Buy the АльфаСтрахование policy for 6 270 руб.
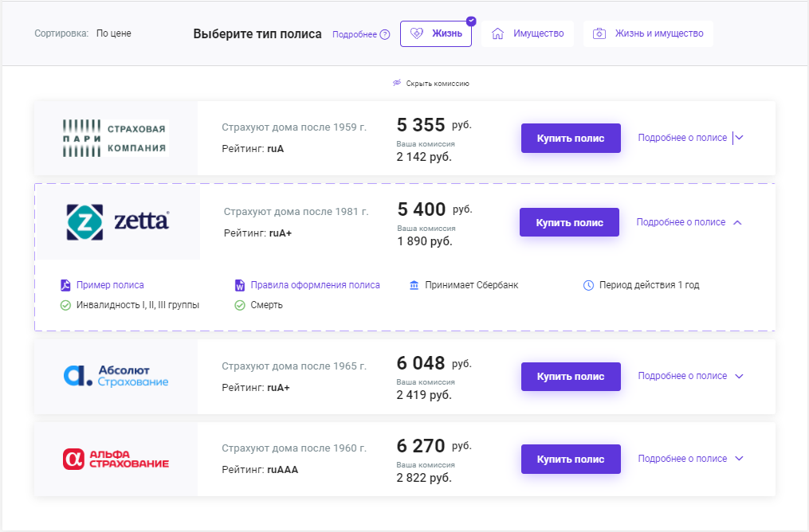Screen dimensions: 809x532 [571, 459]
